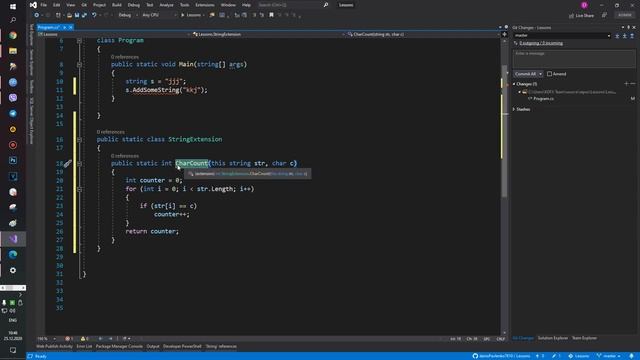Viewport: 640px width, 360px height.
Task: Open the Build menu
Action: pyautogui.click(x=117, y=5)
